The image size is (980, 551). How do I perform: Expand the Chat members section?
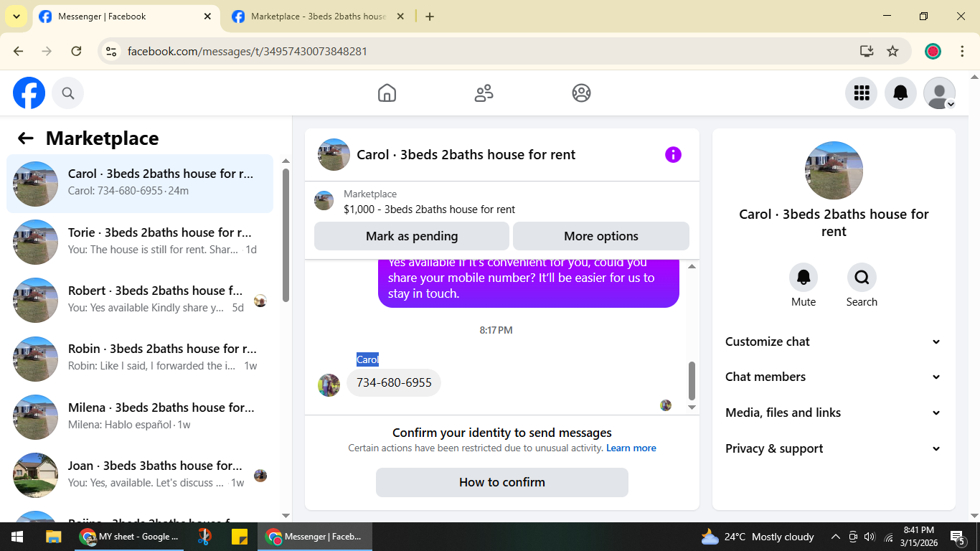click(833, 377)
